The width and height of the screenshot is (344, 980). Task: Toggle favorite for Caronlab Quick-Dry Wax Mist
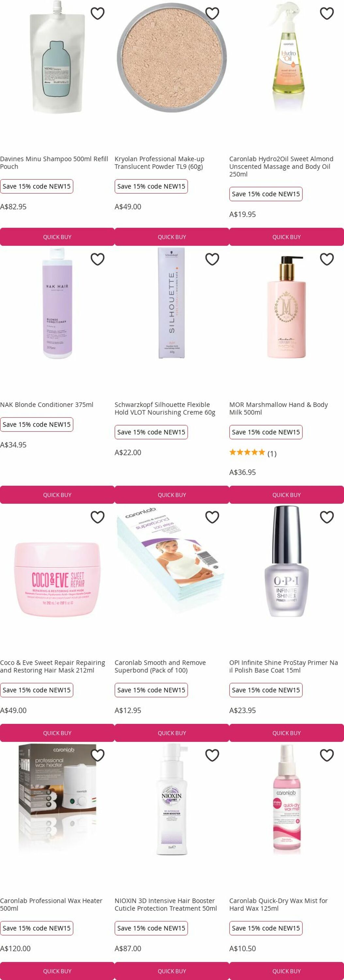click(326, 755)
